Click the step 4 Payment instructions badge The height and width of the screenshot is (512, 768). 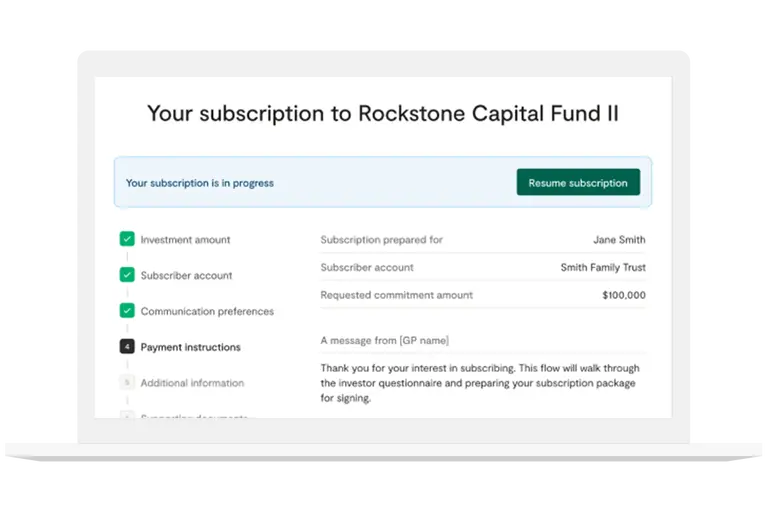127,346
